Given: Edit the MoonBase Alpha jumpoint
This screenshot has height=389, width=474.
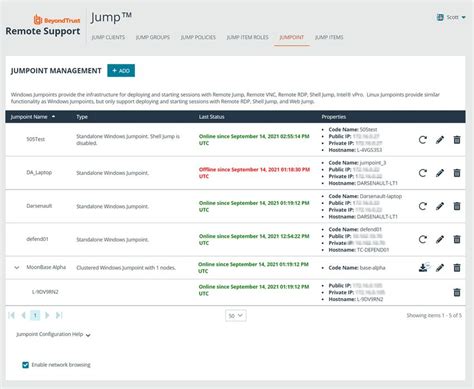Looking at the screenshot, I should click(440, 267).
